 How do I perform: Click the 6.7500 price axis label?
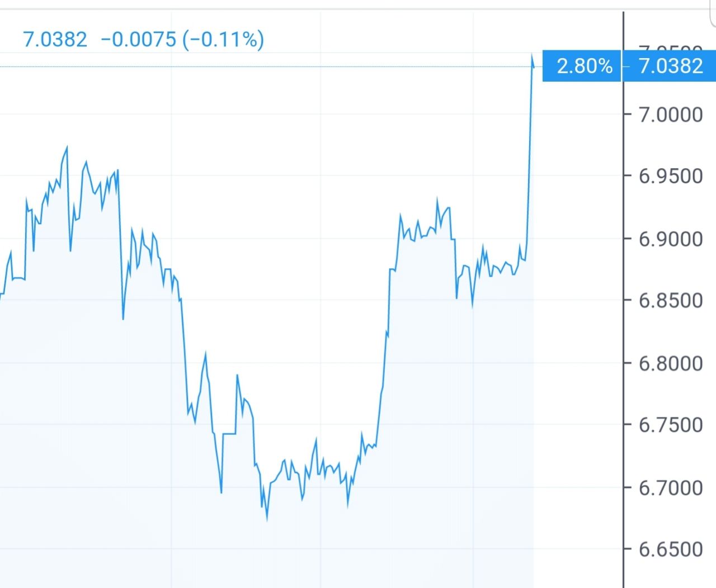click(x=670, y=425)
